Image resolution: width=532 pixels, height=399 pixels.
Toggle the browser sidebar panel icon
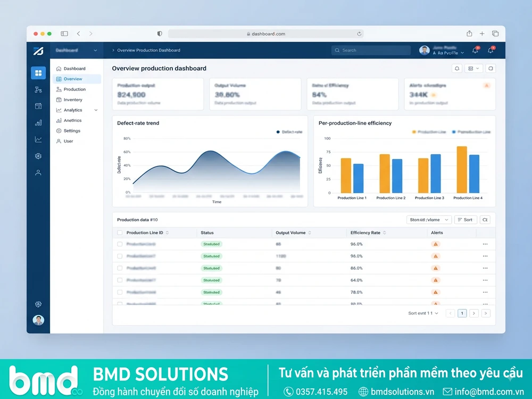[64, 34]
